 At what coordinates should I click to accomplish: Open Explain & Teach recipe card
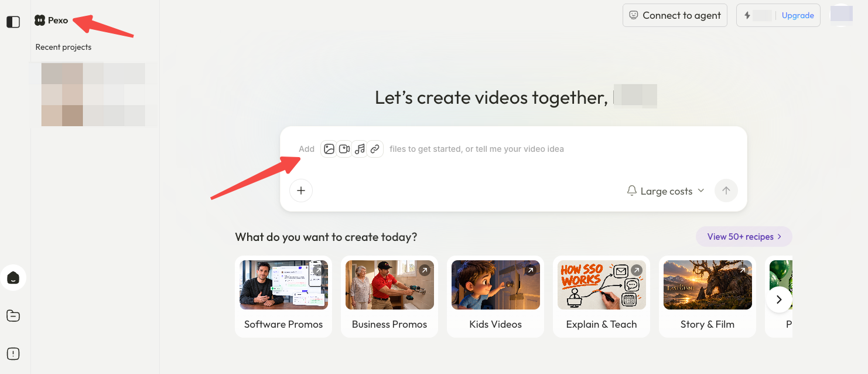click(x=602, y=297)
